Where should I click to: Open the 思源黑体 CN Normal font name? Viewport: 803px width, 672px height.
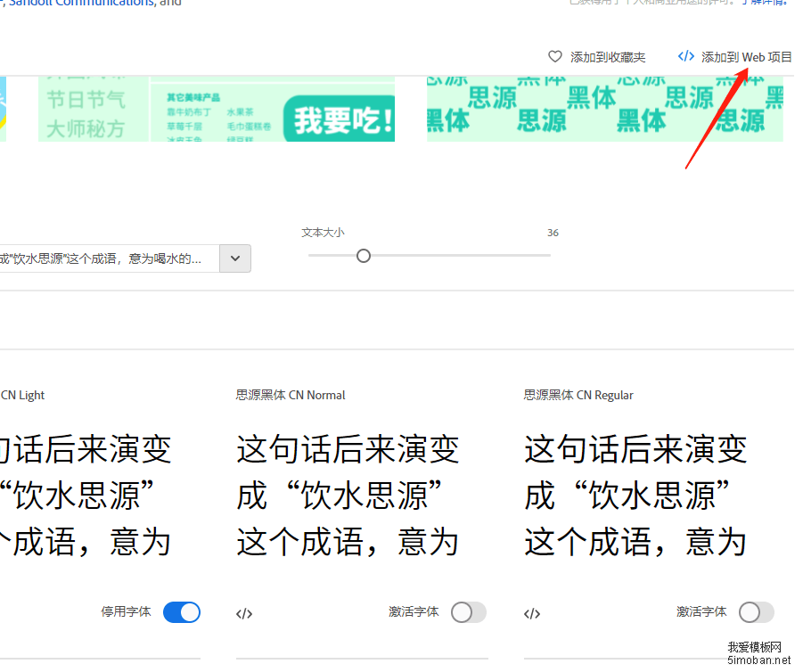tap(291, 395)
